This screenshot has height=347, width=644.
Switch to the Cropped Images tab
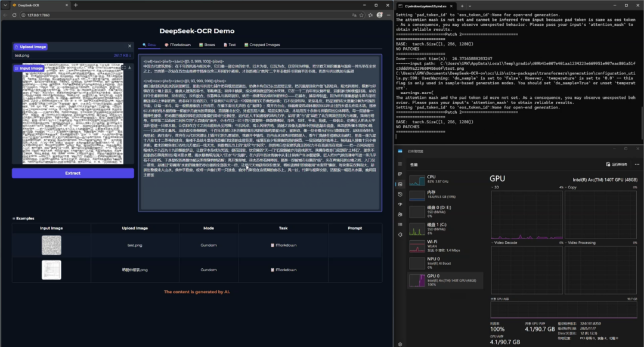coord(262,44)
